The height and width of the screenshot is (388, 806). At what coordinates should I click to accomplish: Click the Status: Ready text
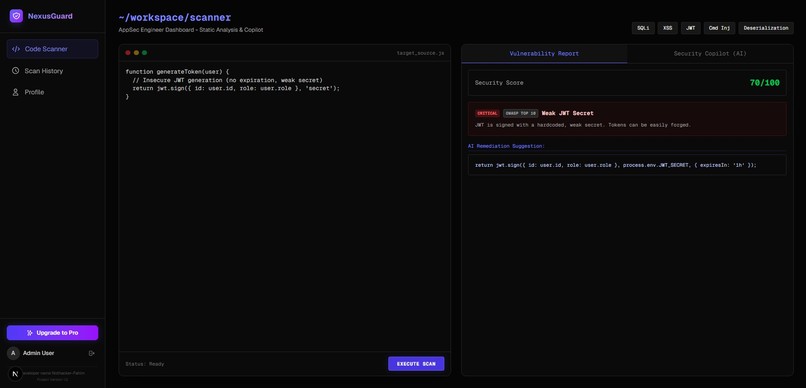tap(145, 364)
